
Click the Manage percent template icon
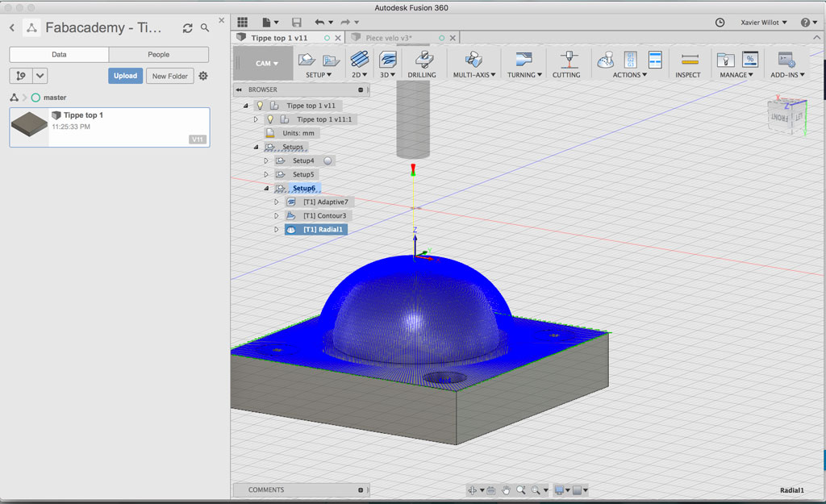pyautogui.click(x=750, y=59)
